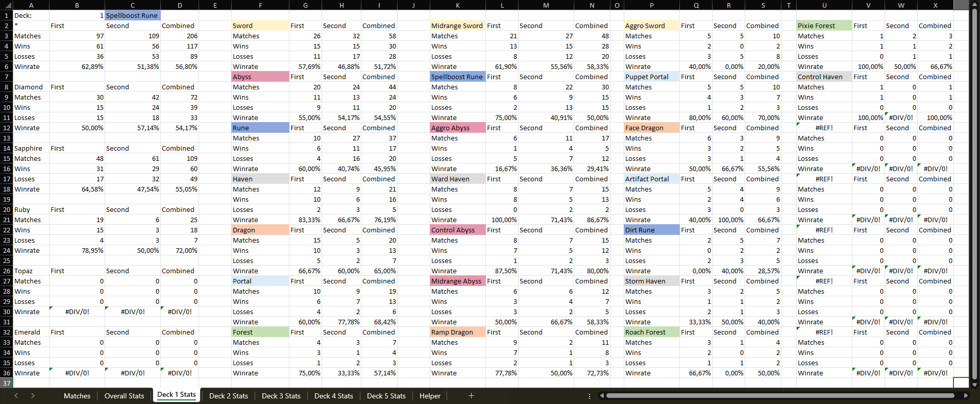Click the horizontal scrollbar's right arrow
Image resolution: width=980 pixels, height=404 pixels.
966,396
